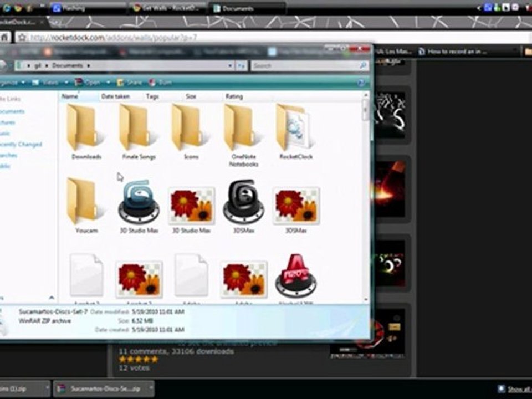Open the Public favorite link

coord(6,166)
